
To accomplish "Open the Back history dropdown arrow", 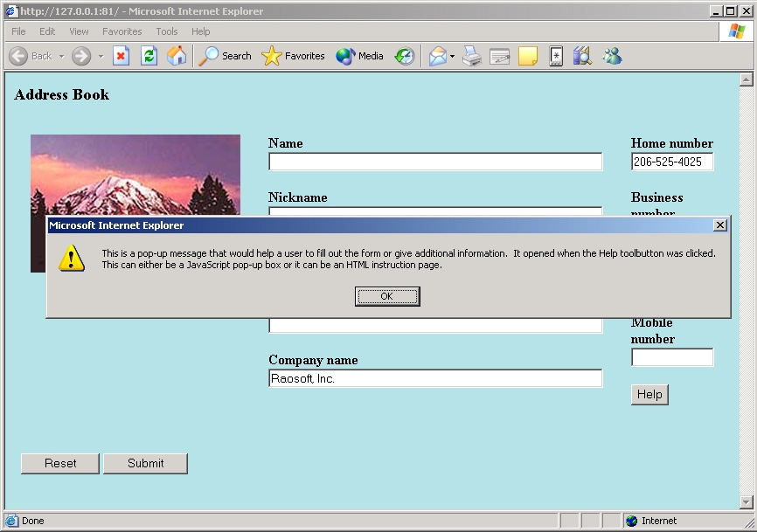I will coord(61,57).
